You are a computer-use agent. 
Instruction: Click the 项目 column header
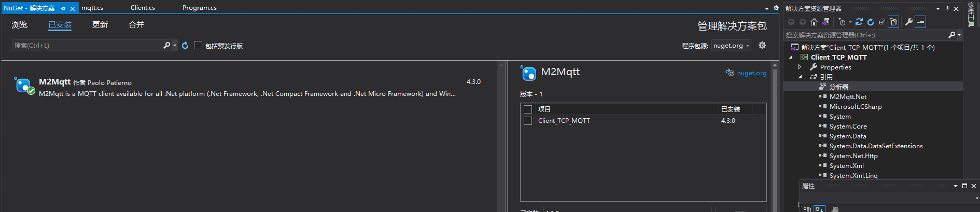coord(544,109)
